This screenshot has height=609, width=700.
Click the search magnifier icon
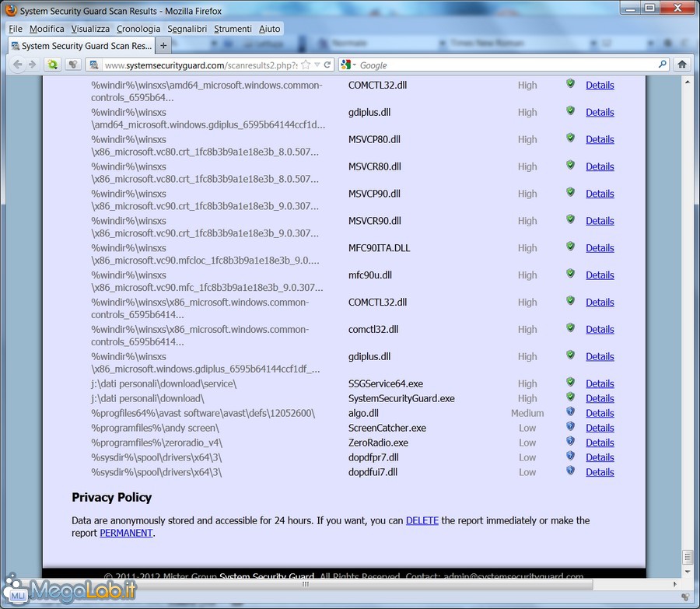(663, 65)
